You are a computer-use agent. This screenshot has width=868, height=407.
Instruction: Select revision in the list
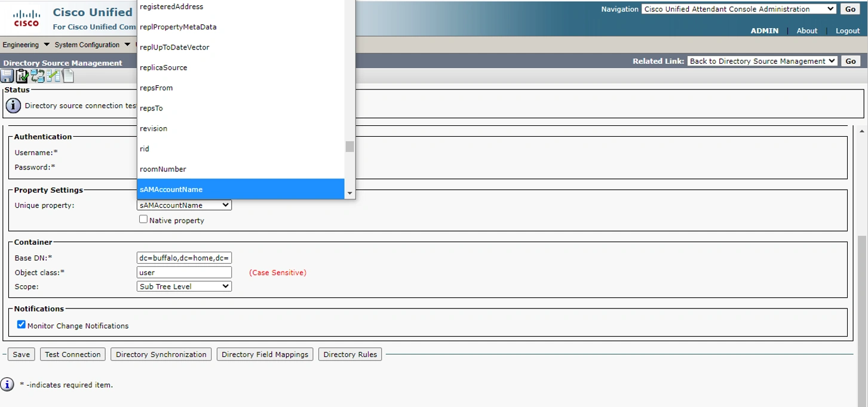click(x=241, y=128)
